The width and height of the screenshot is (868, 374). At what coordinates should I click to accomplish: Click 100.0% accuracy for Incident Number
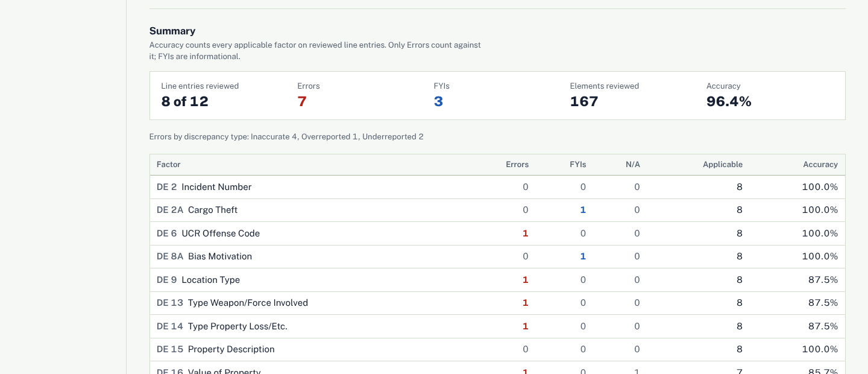[x=820, y=187]
